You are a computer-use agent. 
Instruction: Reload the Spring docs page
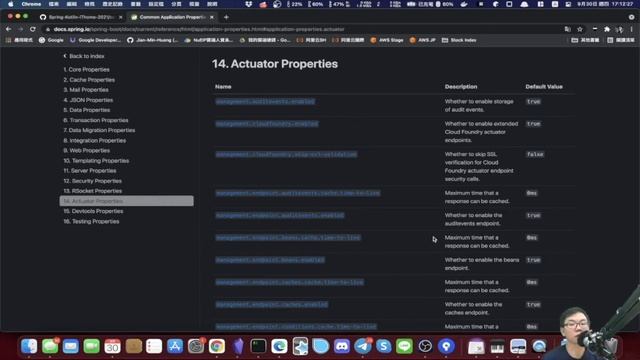[33, 29]
